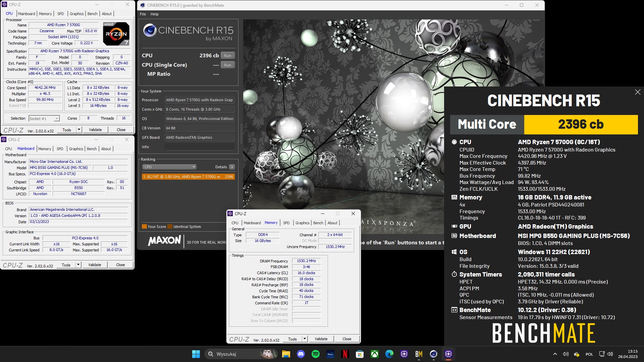Open the network and volume quick settings

click(x=606, y=354)
